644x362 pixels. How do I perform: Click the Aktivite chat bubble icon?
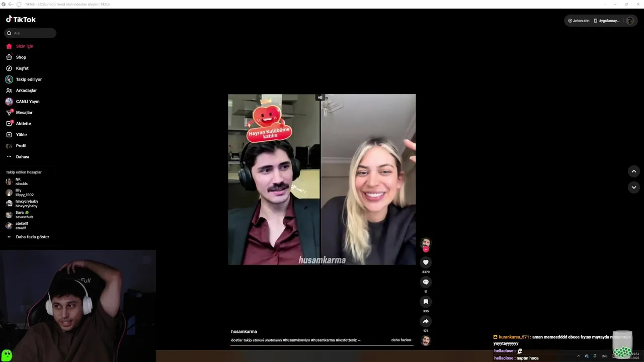coord(9,124)
